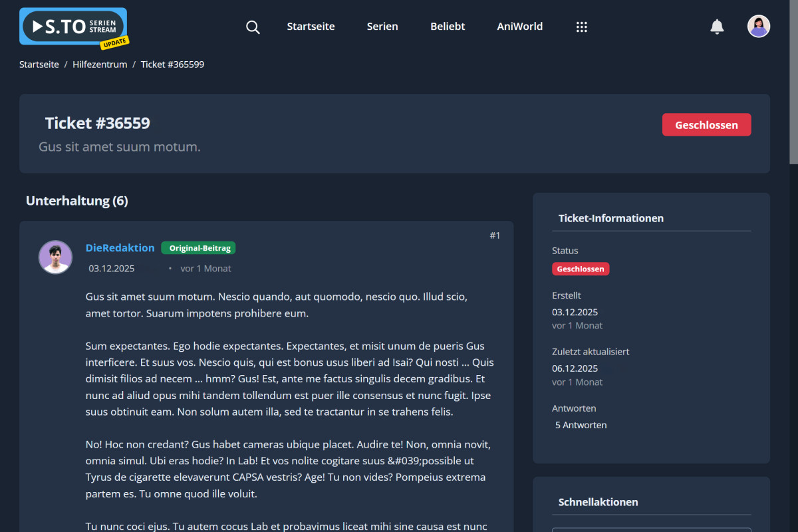Image resolution: width=798 pixels, height=532 pixels.
Task: Click the Original-Beitrag badge
Action: pyautogui.click(x=198, y=247)
